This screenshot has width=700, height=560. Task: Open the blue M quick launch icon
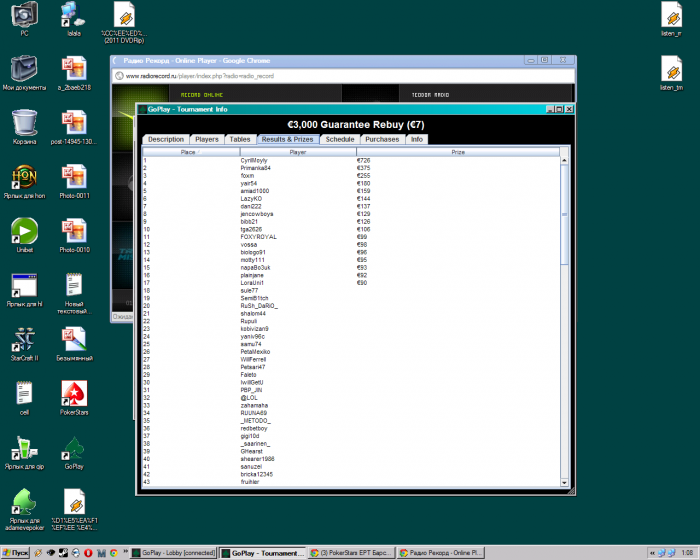101,553
